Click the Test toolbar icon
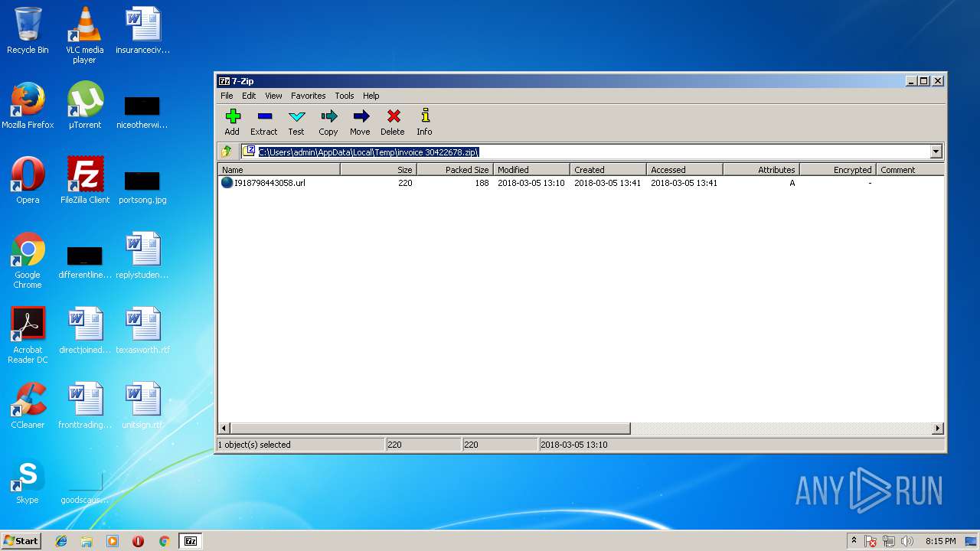The image size is (980, 551). coord(296,116)
